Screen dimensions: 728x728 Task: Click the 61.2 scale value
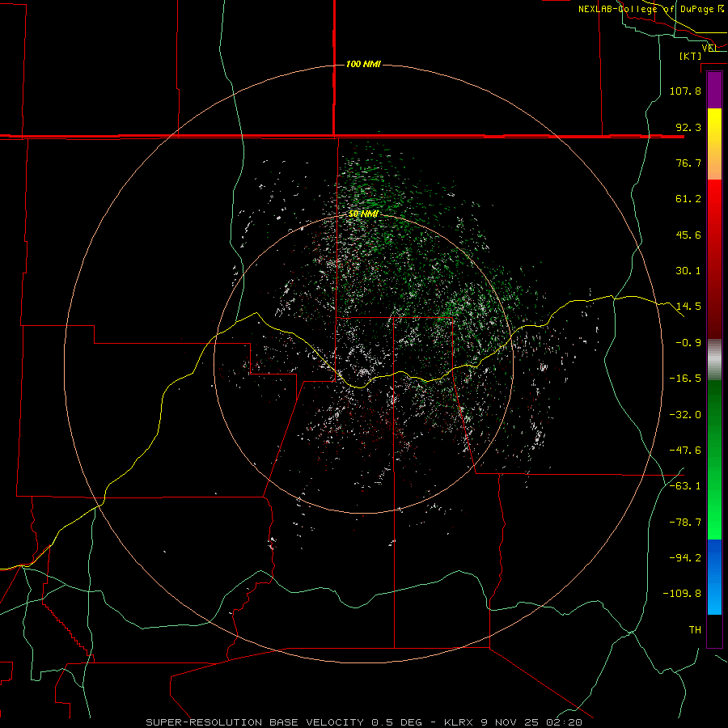coord(688,199)
